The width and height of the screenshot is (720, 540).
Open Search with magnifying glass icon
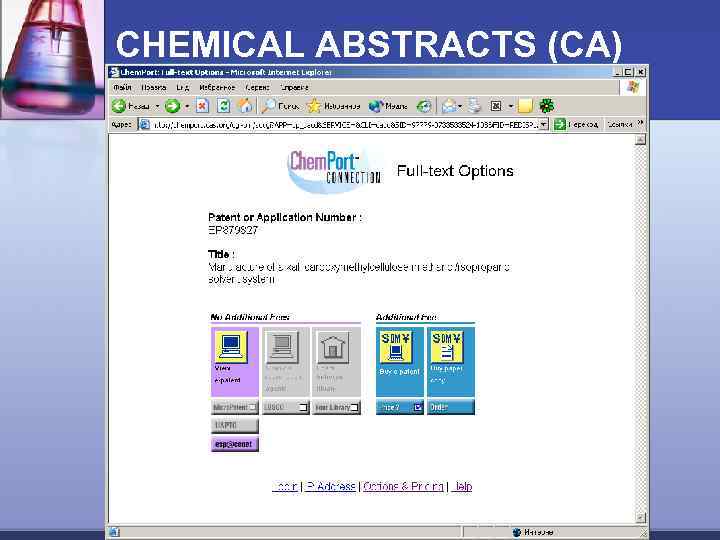268,106
